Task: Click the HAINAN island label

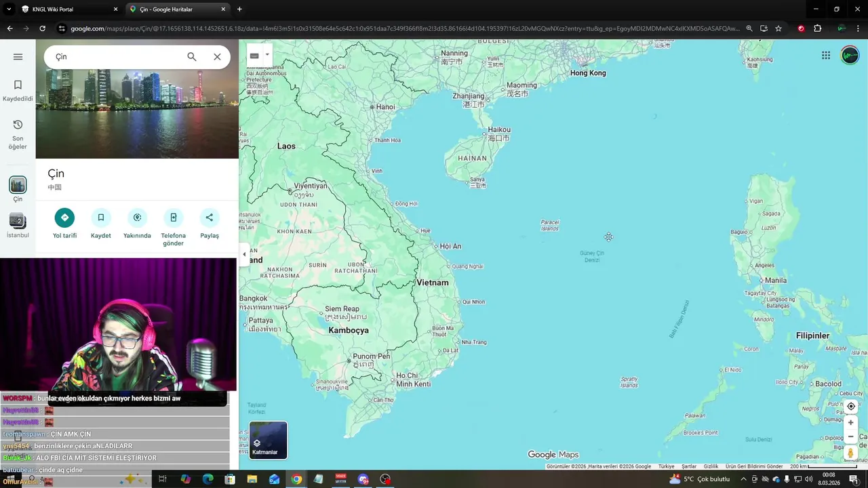Action: click(473, 159)
